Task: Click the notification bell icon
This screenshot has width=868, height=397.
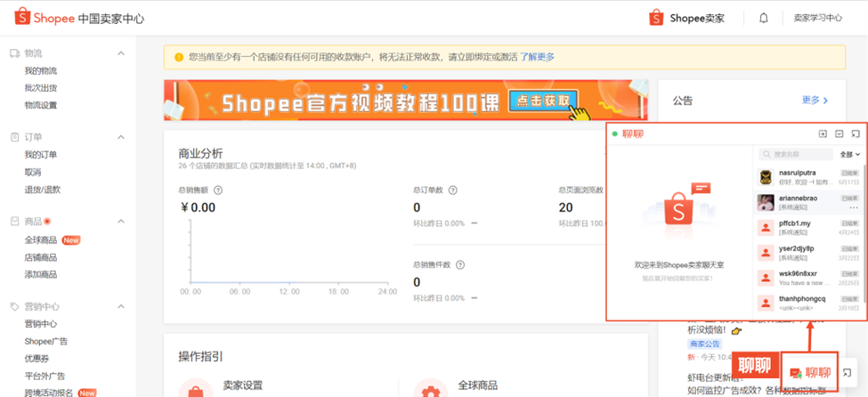Action: (763, 18)
